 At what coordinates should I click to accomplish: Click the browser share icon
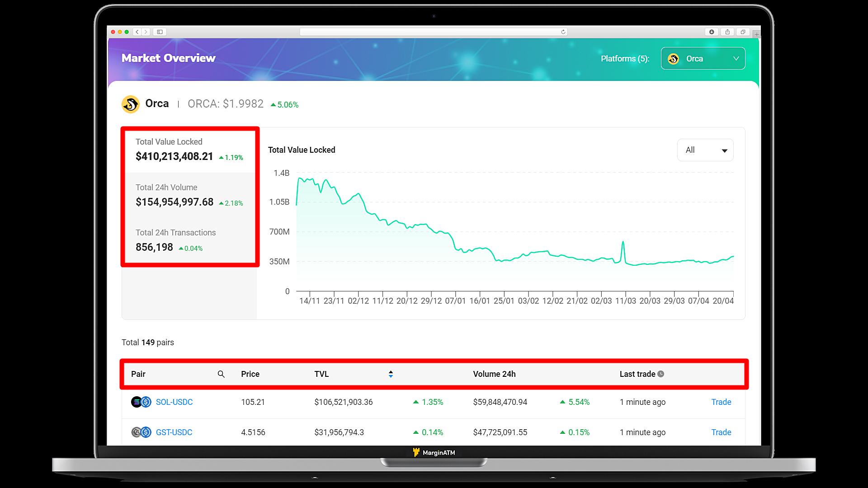click(727, 32)
